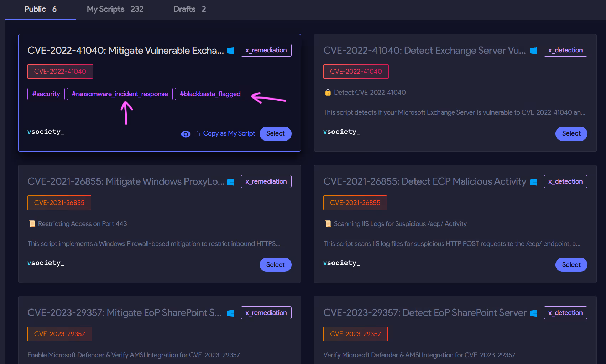Click the eye preview icon on CVE-2022-41040 Mitigate card
The image size is (606, 364).
pyautogui.click(x=186, y=134)
